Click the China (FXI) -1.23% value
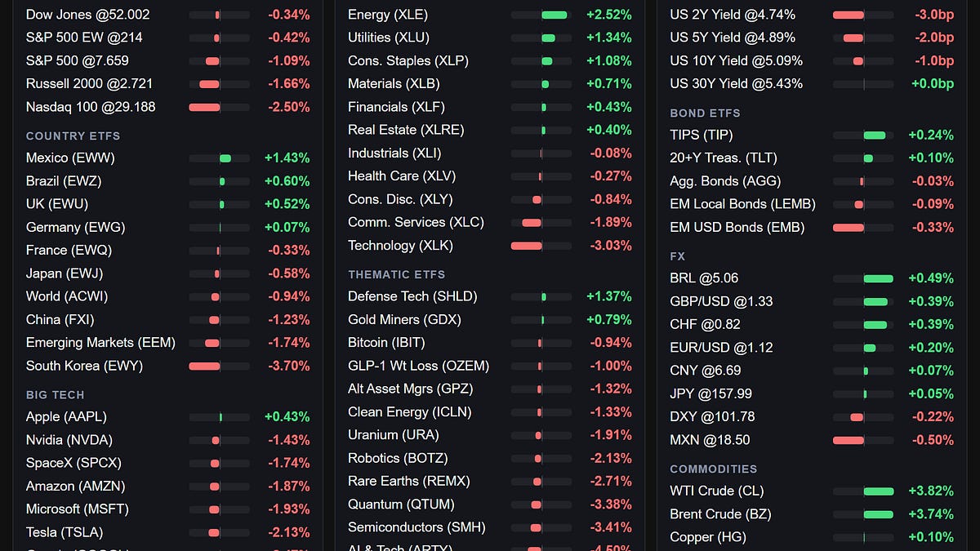 coord(288,320)
